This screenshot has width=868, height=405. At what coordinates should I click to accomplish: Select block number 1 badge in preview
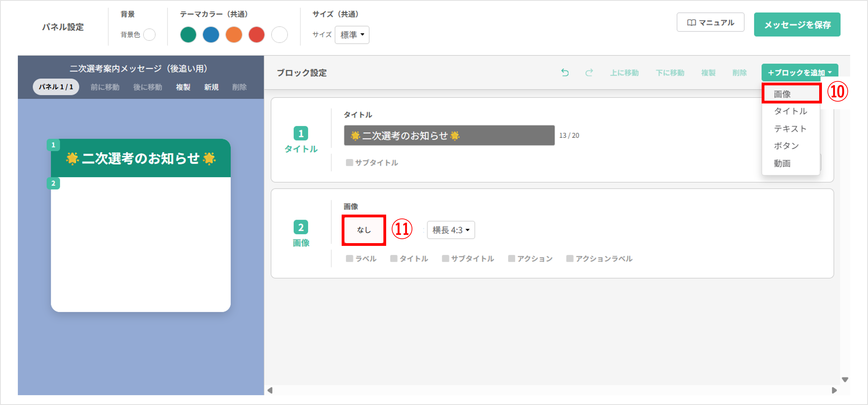(53, 145)
